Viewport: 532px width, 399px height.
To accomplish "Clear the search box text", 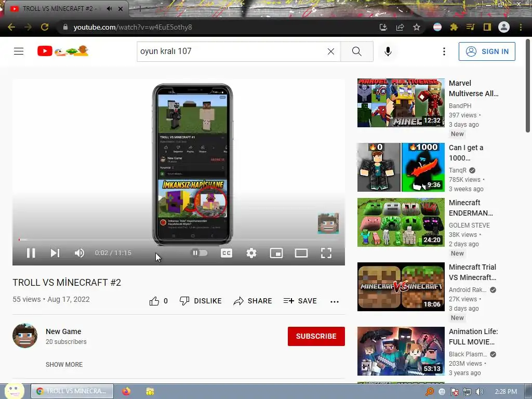I will tap(331, 51).
